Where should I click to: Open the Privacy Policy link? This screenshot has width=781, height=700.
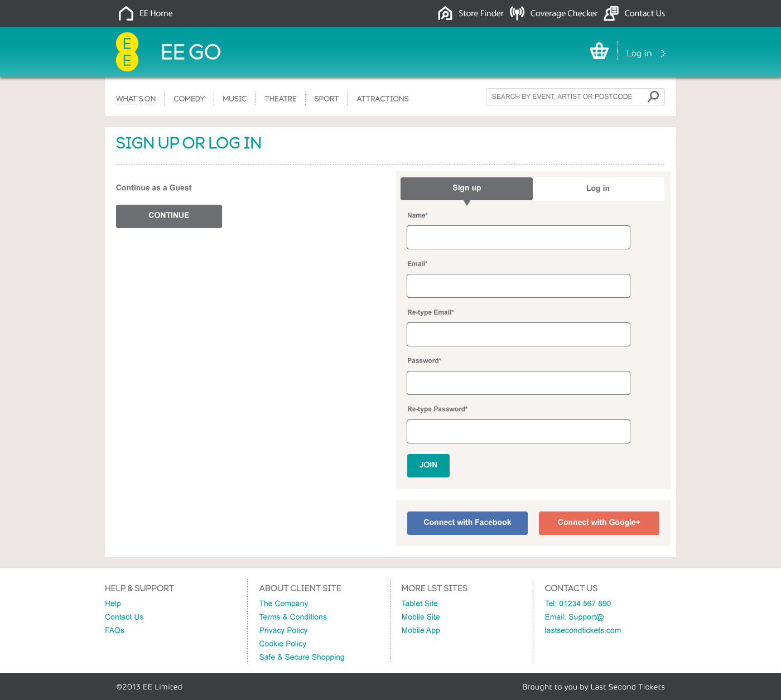[283, 630]
